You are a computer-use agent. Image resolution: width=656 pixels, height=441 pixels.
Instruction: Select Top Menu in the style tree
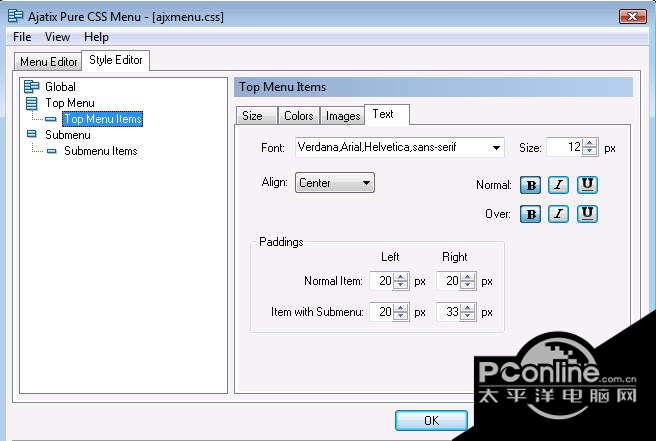click(x=70, y=103)
